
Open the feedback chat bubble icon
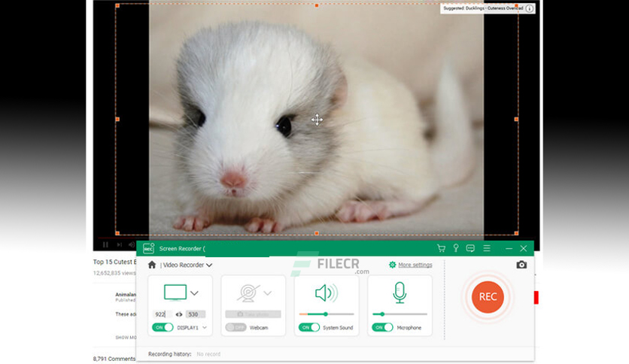[x=470, y=248]
